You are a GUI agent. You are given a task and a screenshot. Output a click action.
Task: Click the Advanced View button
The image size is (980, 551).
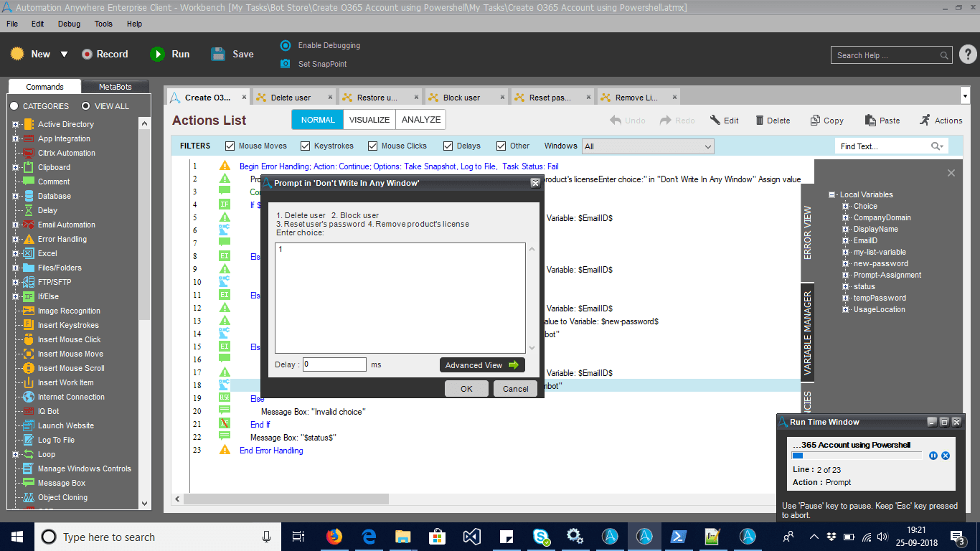pos(482,365)
